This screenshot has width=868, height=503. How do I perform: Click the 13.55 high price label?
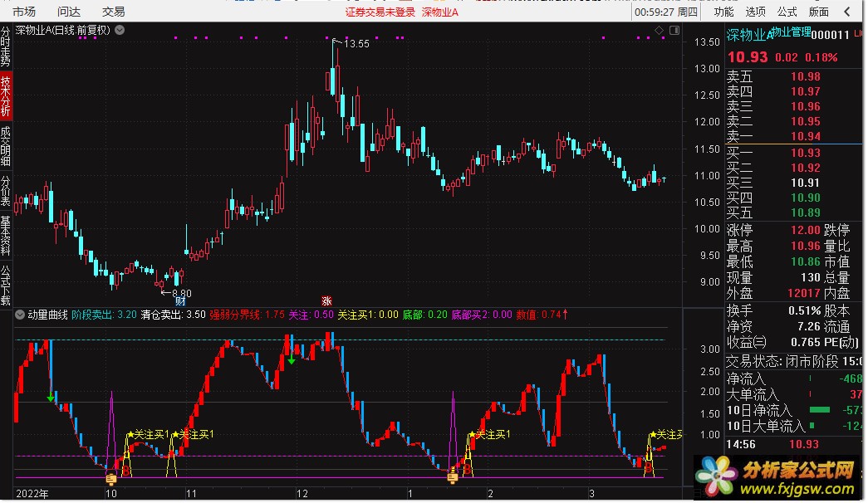pyautogui.click(x=356, y=44)
